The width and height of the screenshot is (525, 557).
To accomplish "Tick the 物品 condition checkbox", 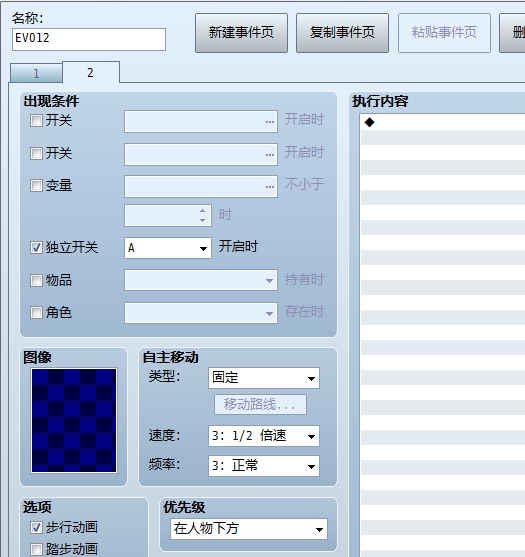I will 36,280.
